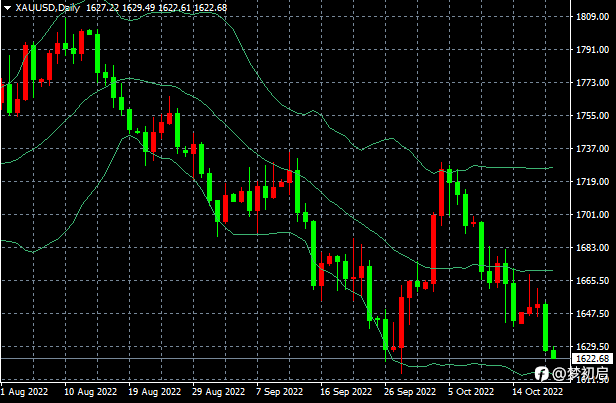This screenshot has width=616, height=403.
Task: Click the 1683.00 price axis label
Action: (x=592, y=247)
